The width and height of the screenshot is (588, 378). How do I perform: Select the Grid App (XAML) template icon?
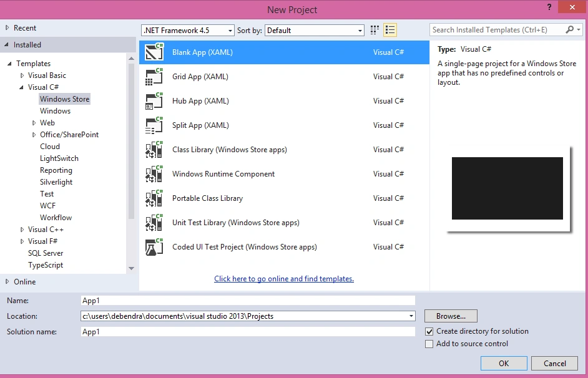154,77
